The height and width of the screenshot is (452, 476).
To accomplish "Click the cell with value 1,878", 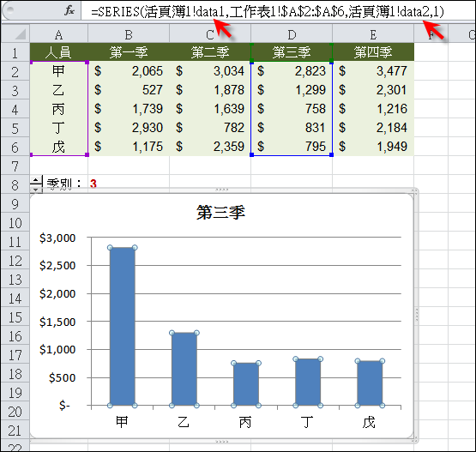I will click(210, 90).
